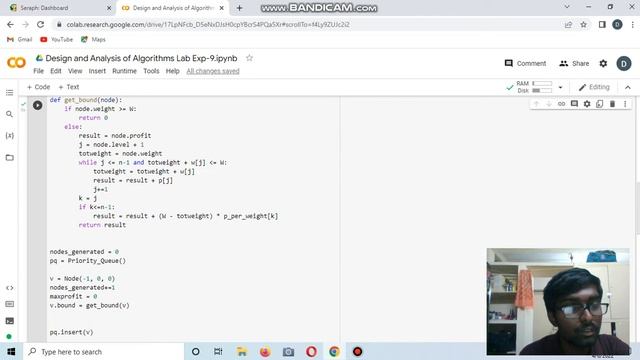Run the code cell
Image resolution: width=640 pixels, height=360 pixels.
38,105
